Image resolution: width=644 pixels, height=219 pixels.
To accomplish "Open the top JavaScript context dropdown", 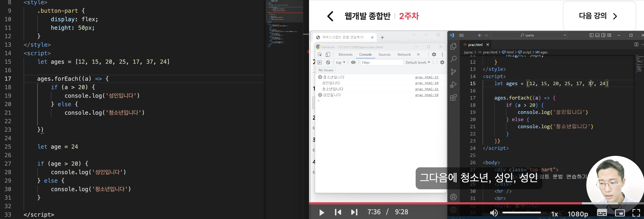I will (340, 63).
